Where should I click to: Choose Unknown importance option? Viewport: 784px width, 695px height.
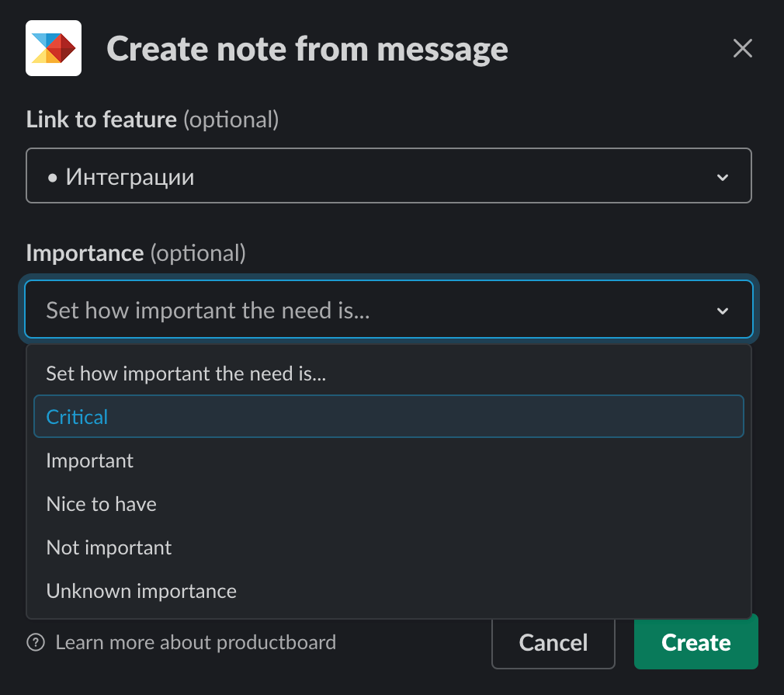pos(141,591)
